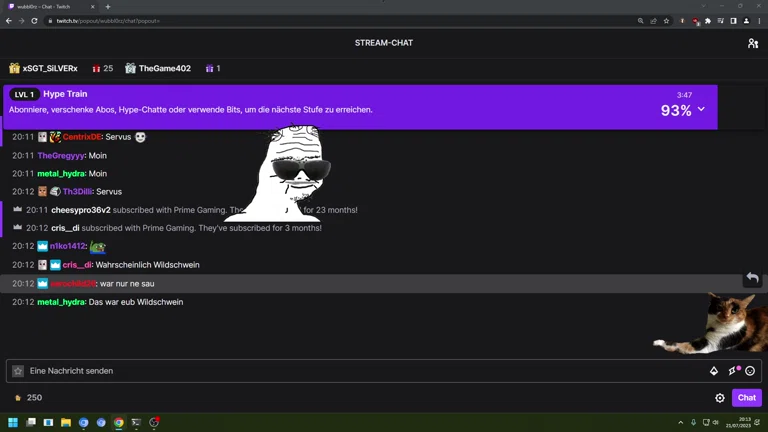Toggle the browser side panel
The width and height of the screenshot is (768, 432).
pyautogui.click(x=733, y=21)
